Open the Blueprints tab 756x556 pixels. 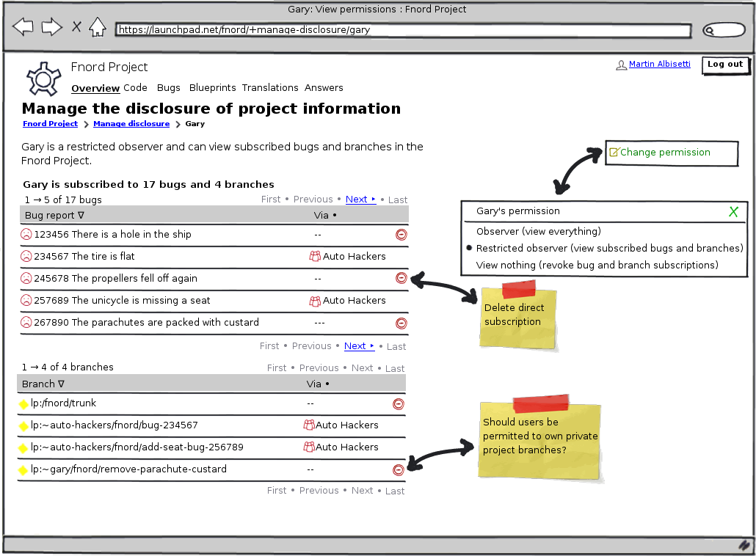click(212, 88)
